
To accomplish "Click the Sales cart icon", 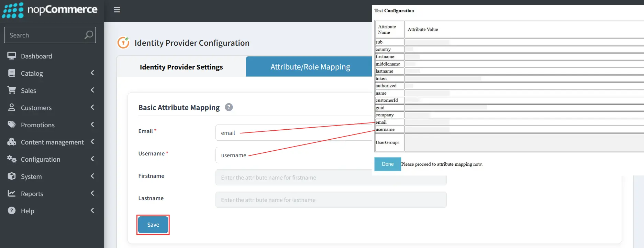I will (x=12, y=90).
